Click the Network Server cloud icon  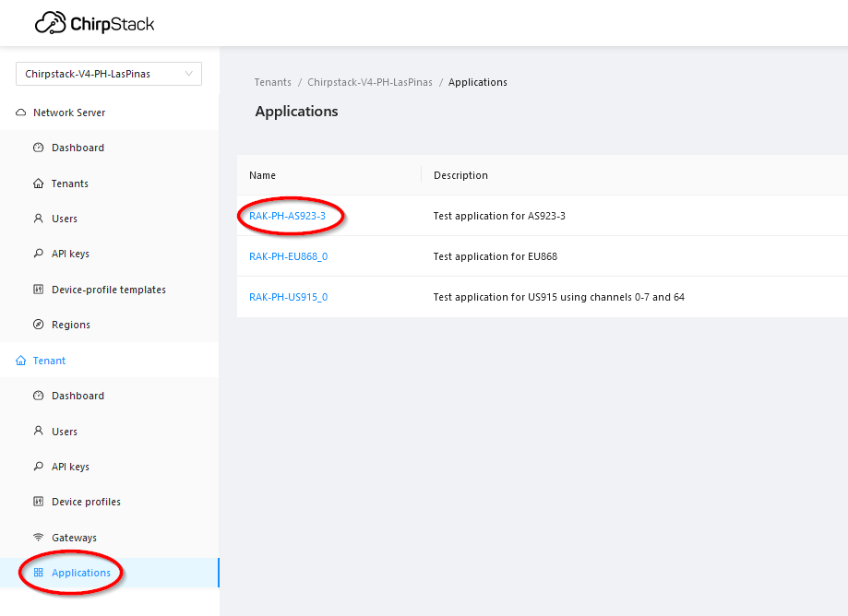point(20,113)
